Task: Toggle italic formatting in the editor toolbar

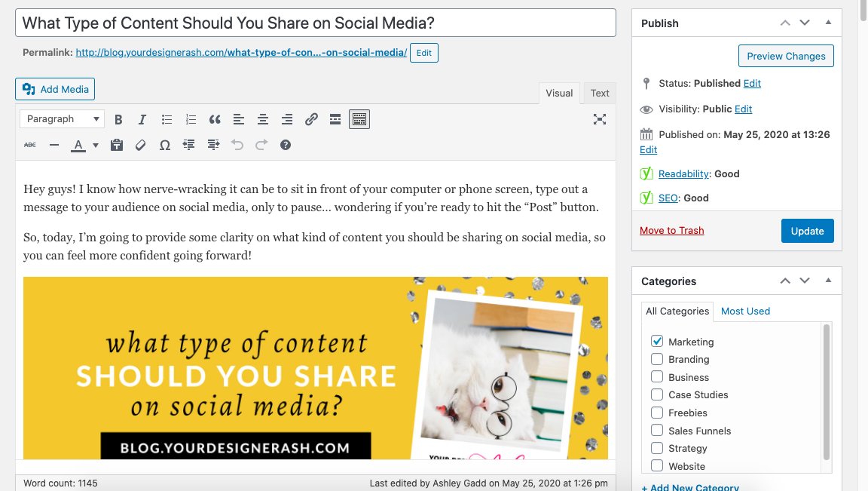Action: (x=142, y=119)
